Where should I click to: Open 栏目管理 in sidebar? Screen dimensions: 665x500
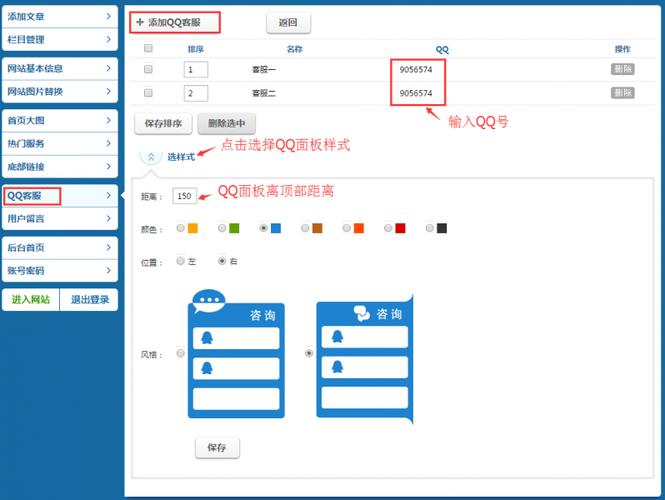click(x=60, y=39)
